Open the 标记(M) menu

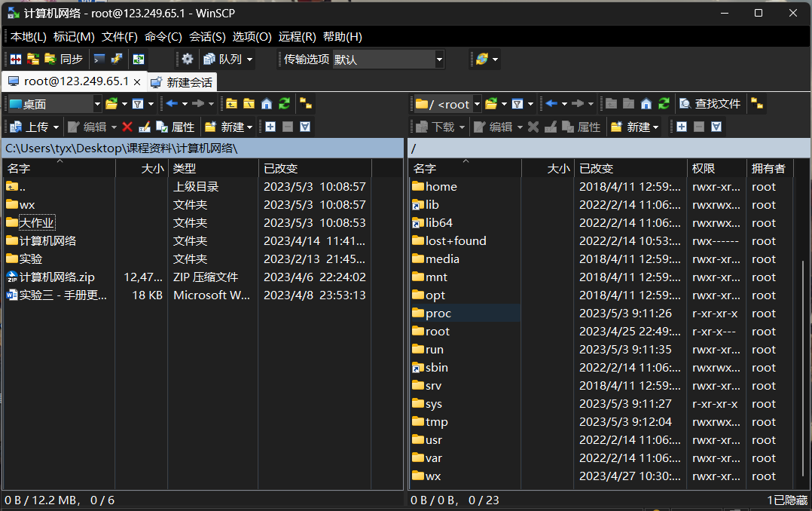coord(74,37)
